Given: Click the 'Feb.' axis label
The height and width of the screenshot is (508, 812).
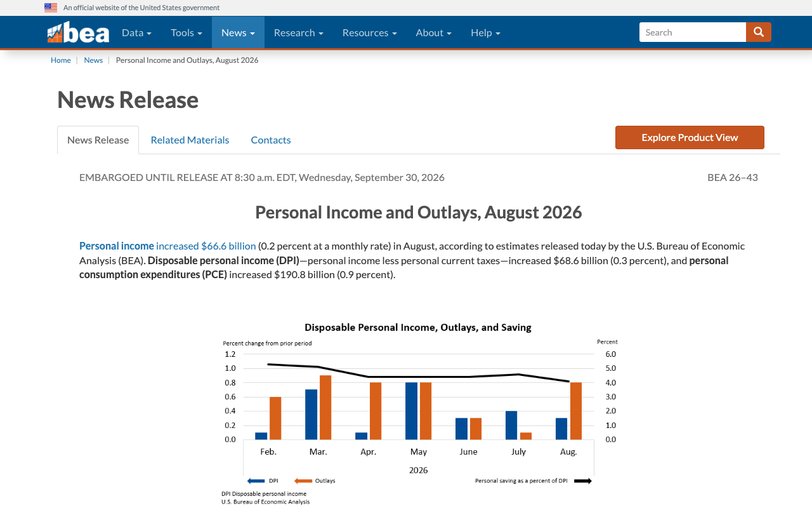Looking at the screenshot, I should [x=268, y=451].
